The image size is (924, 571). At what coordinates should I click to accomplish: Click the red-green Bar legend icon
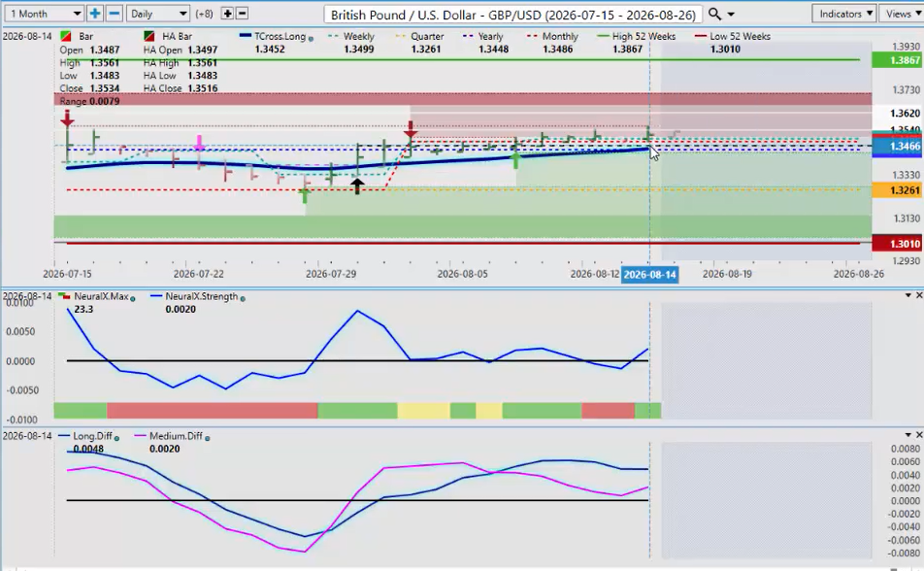tap(66, 37)
